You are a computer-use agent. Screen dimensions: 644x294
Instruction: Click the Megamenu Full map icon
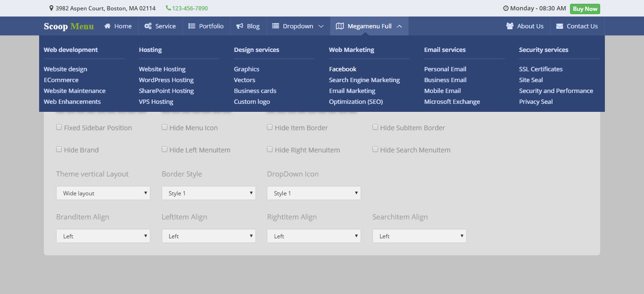coord(340,26)
